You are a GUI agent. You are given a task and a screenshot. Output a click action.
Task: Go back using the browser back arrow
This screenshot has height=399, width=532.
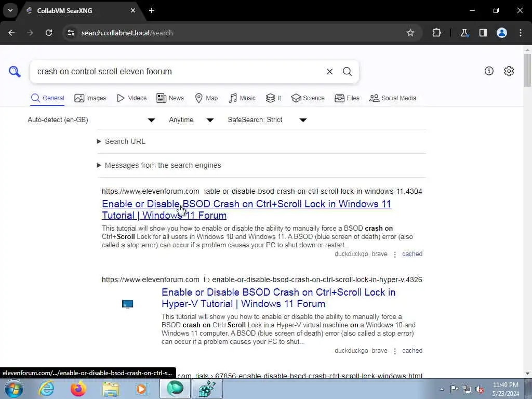coord(11,33)
